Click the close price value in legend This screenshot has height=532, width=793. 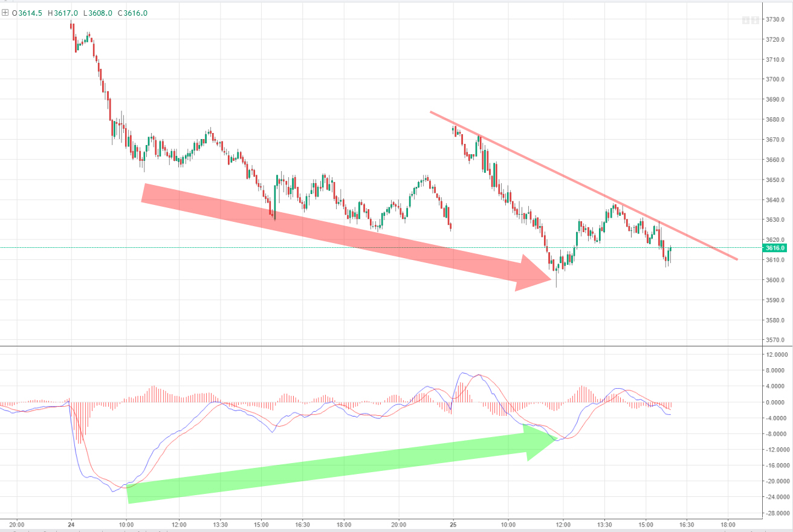click(x=136, y=13)
